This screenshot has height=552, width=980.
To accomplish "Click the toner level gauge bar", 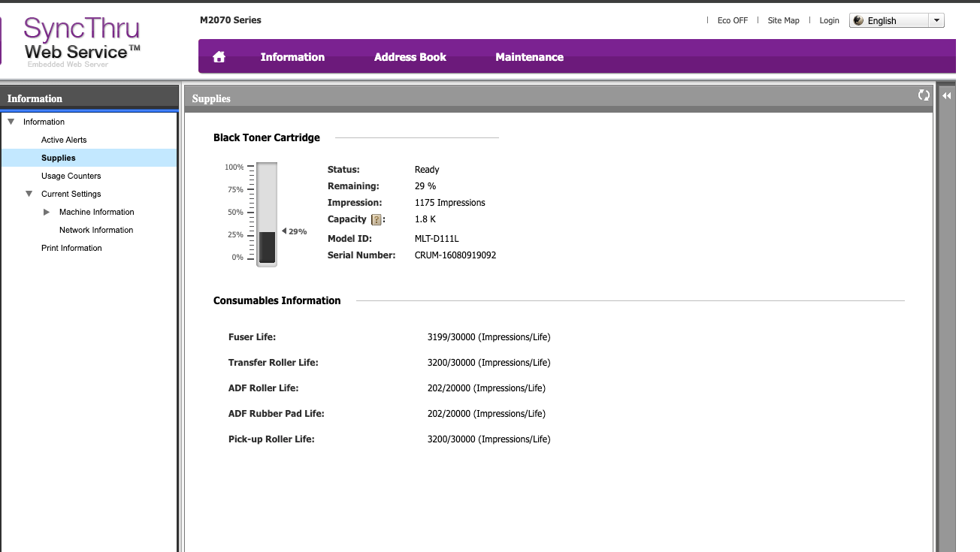I will click(x=267, y=213).
